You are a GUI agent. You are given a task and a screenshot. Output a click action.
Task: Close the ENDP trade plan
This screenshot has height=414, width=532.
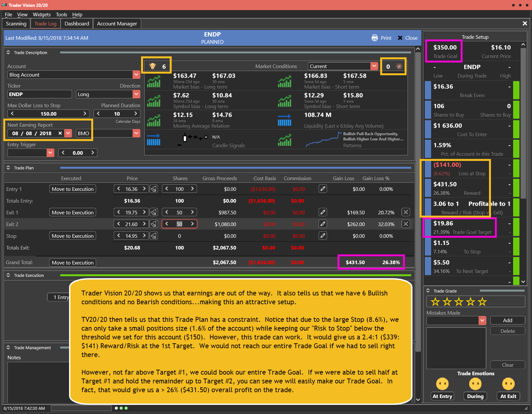[x=408, y=38]
